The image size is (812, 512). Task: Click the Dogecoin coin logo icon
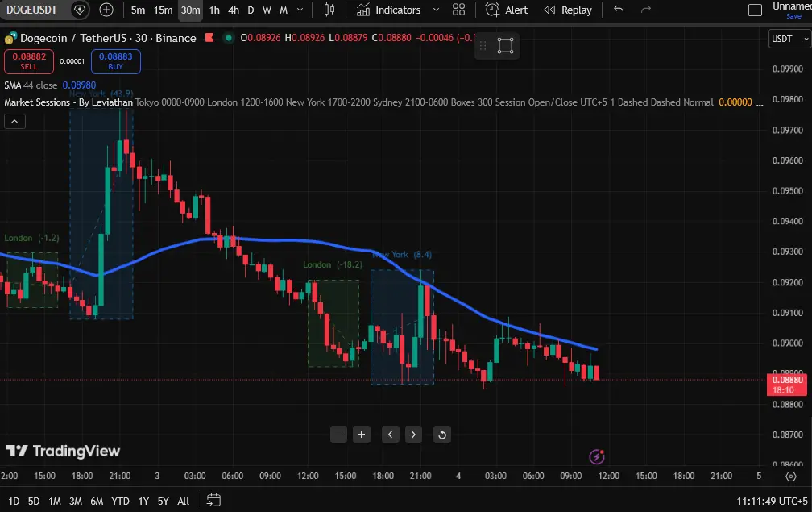tap(10, 38)
